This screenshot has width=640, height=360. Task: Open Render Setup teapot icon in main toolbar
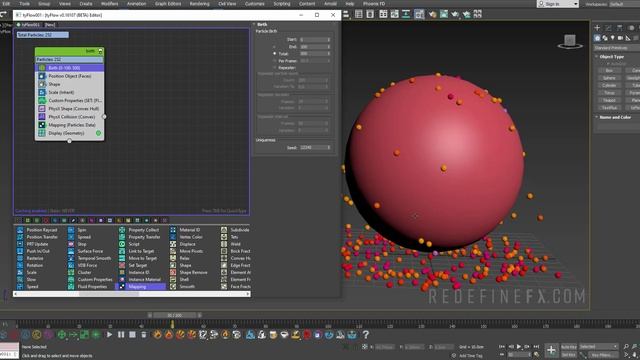432,14
